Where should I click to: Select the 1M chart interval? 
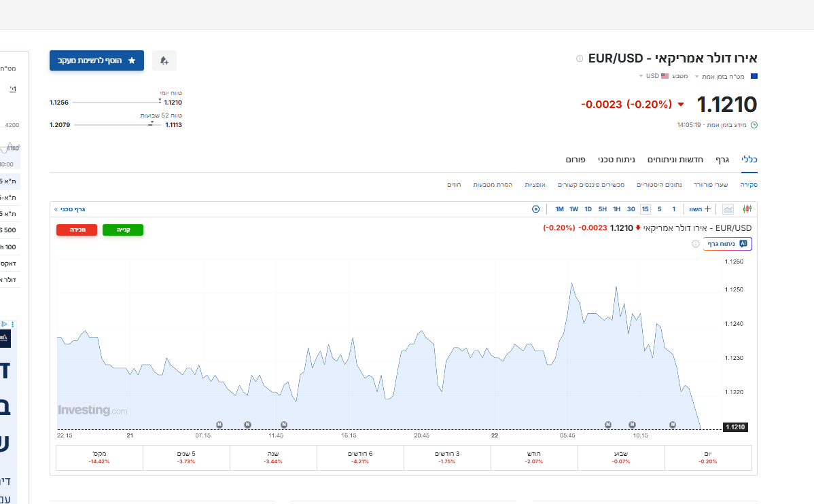coord(560,209)
